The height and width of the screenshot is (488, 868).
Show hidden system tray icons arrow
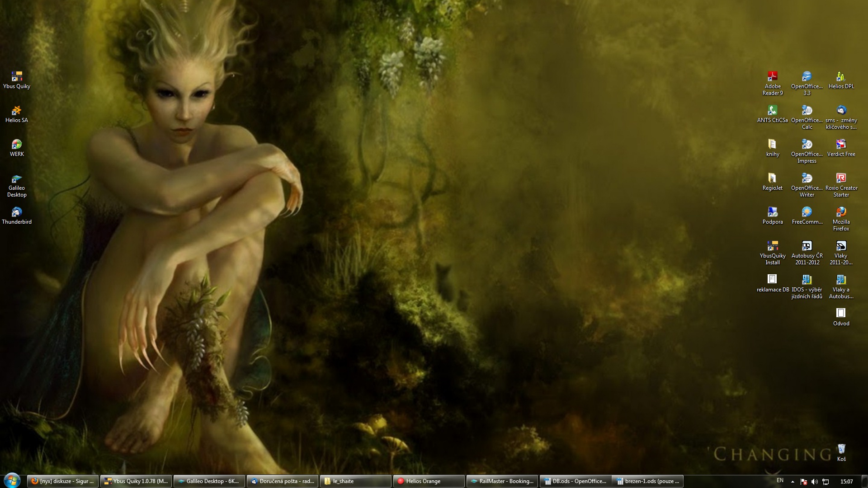coord(793,482)
